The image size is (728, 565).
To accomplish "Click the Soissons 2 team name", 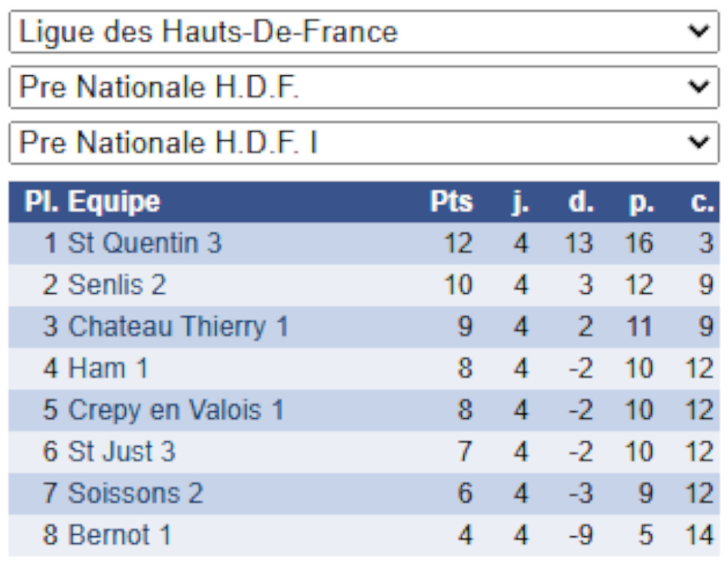I will pyautogui.click(x=136, y=493).
